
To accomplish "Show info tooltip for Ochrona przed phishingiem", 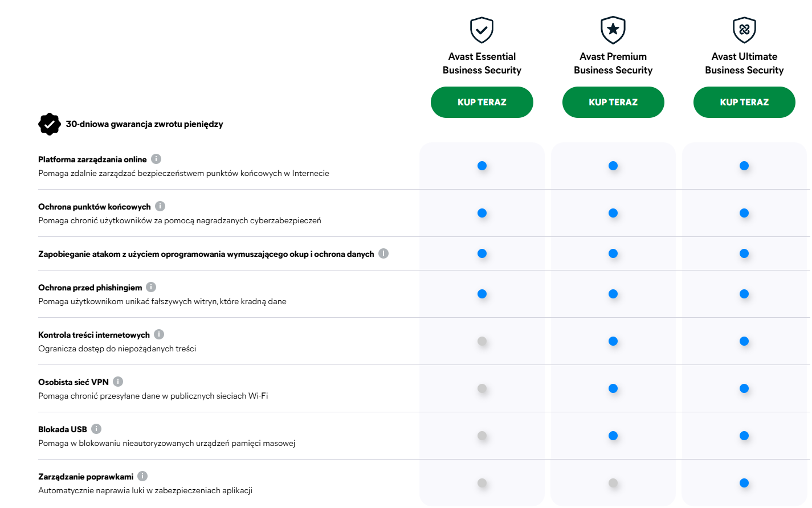I will pyautogui.click(x=151, y=287).
